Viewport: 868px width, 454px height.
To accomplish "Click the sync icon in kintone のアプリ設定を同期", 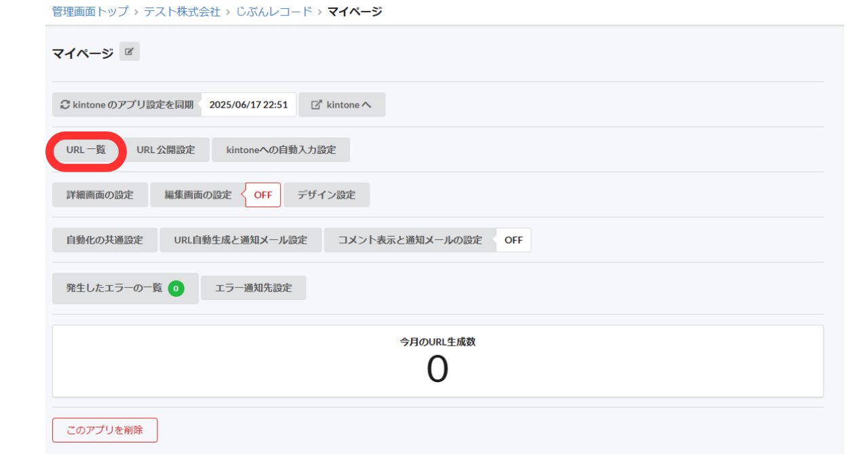I will pyautogui.click(x=65, y=105).
